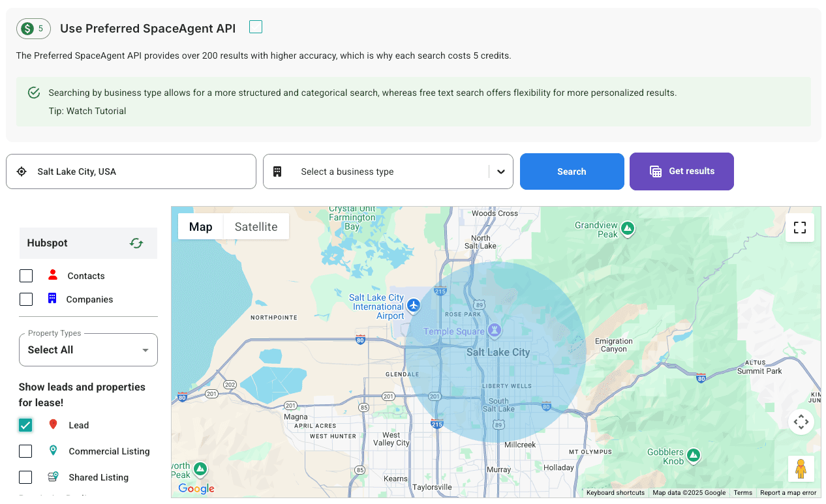Click the Farmington Bay map label
The height and width of the screenshot is (504, 826).
pos(352,218)
